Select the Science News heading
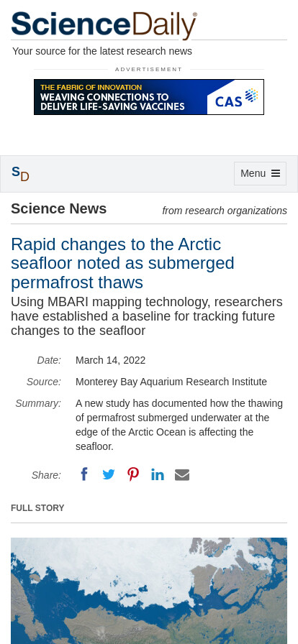The height and width of the screenshot is (644, 298). 59,208
